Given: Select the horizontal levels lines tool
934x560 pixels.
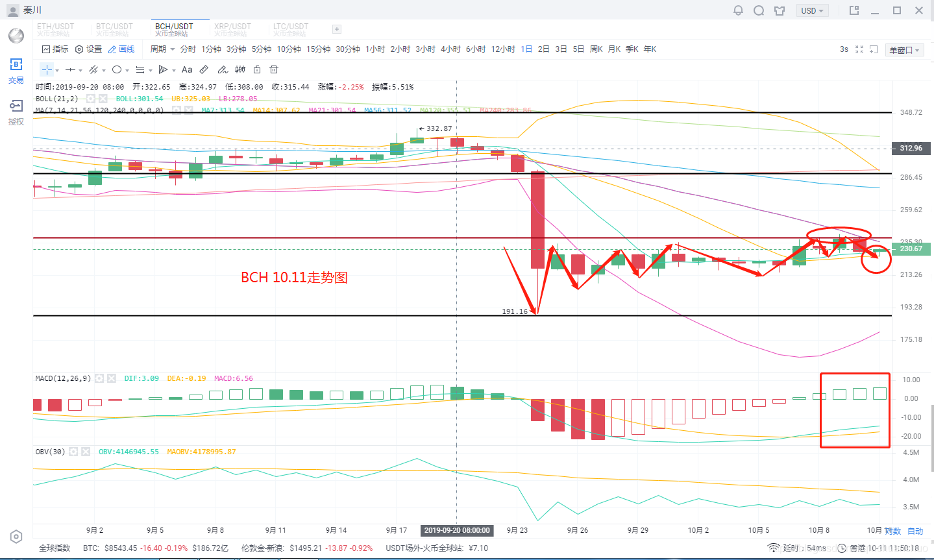Looking at the screenshot, I should 140,69.
